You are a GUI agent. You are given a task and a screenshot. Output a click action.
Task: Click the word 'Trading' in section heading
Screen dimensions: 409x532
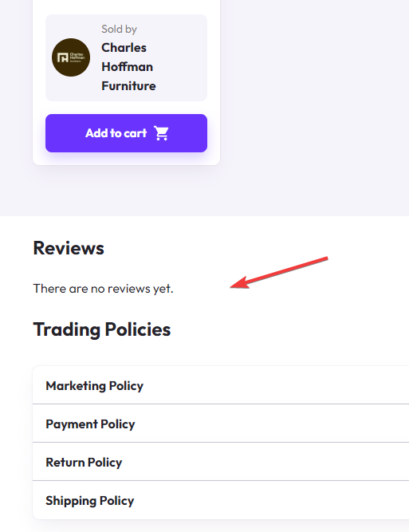pos(67,329)
